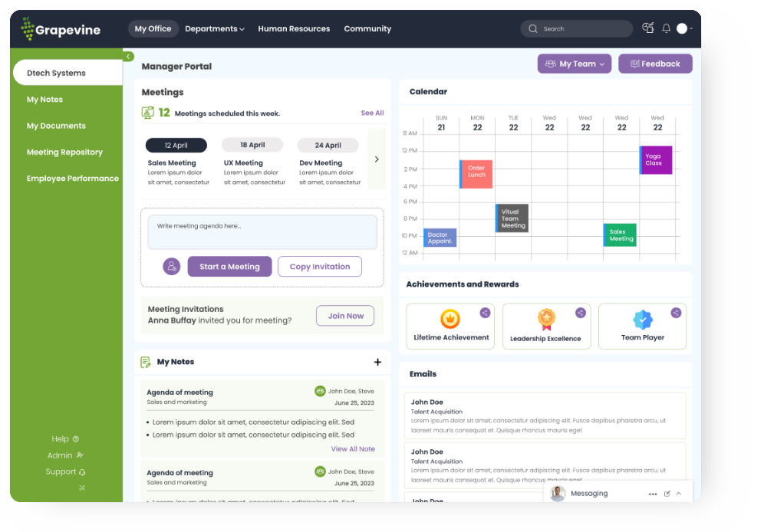This screenshot has height=532, width=764.
Task: Open the break timer coffee icon
Action: tap(648, 28)
